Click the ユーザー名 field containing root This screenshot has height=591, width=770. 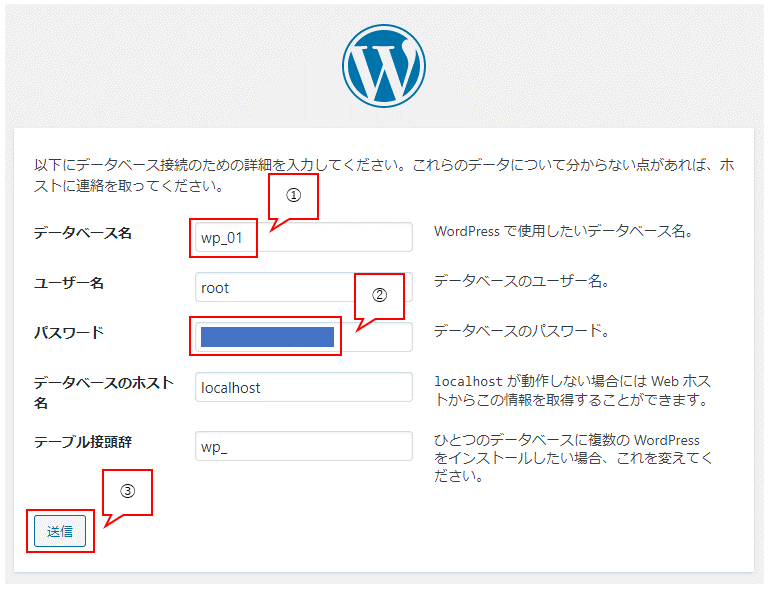tap(303, 287)
